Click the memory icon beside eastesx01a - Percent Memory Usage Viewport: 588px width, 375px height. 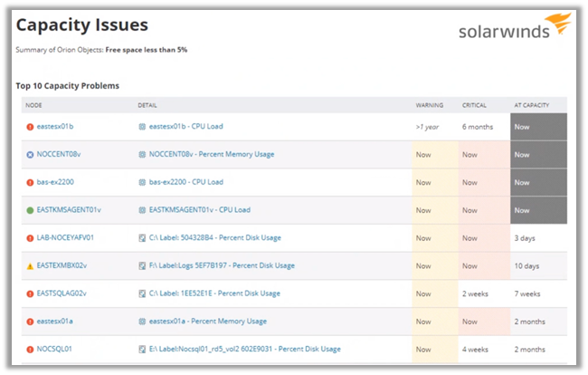pyautogui.click(x=142, y=321)
